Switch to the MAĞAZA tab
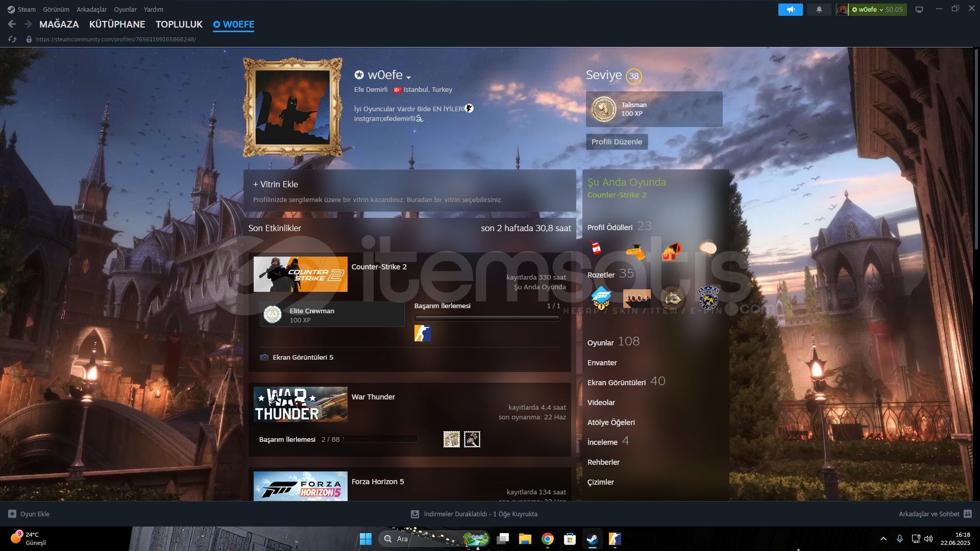This screenshot has height=551, width=980. pyautogui.click(x=59, y=24)
